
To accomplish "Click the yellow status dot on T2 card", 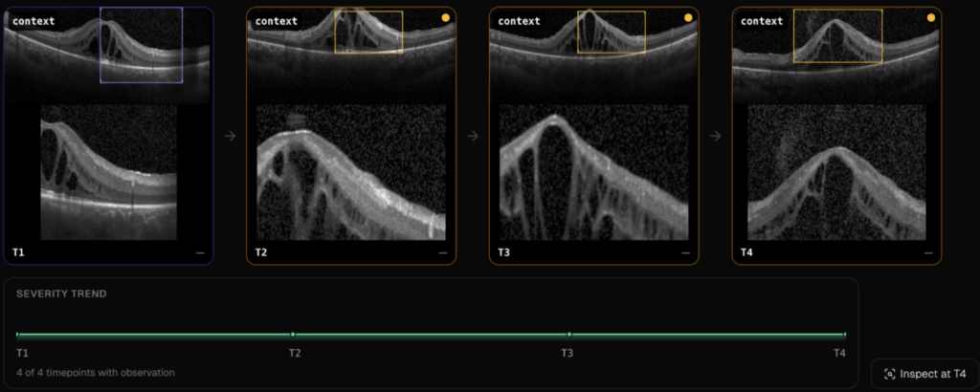I will (446, 17).
